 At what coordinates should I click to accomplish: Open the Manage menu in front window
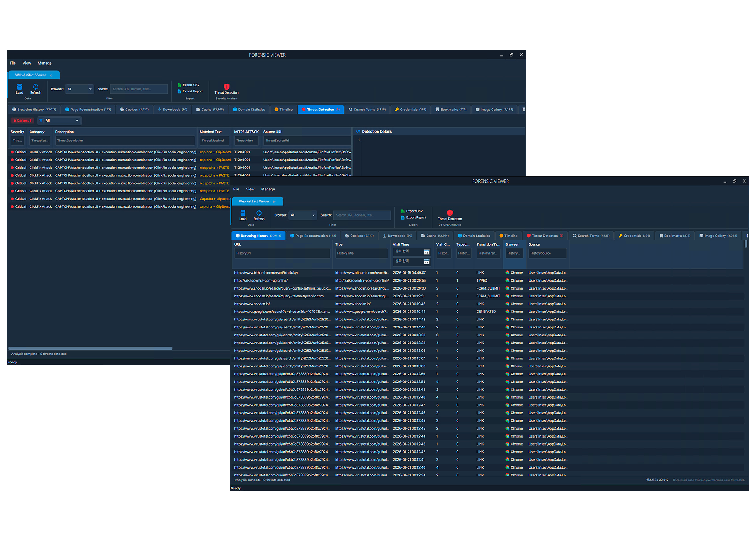click(x=268, y=189)
